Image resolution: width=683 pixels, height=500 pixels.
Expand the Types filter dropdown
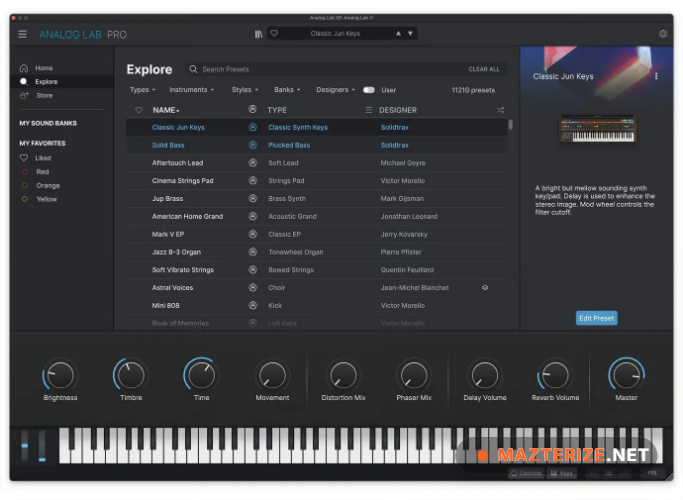point(142,90)
